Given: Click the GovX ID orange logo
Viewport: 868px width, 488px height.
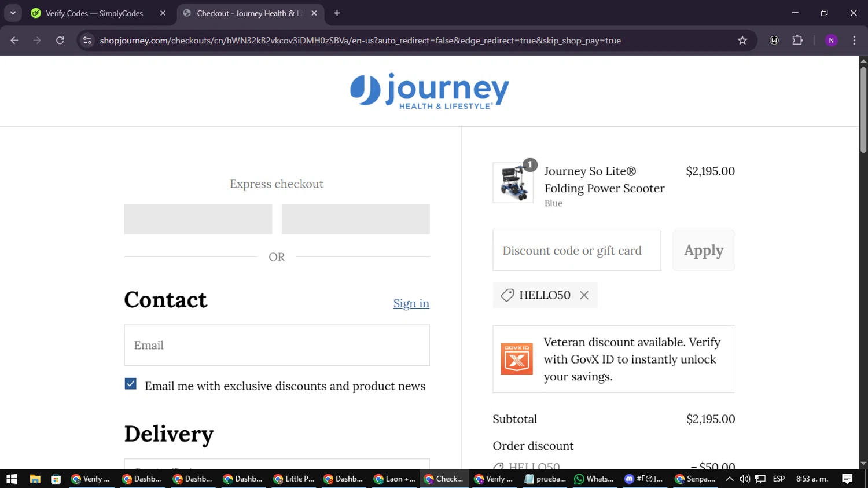Looking at the screenshot, I should tap(517, 359).
